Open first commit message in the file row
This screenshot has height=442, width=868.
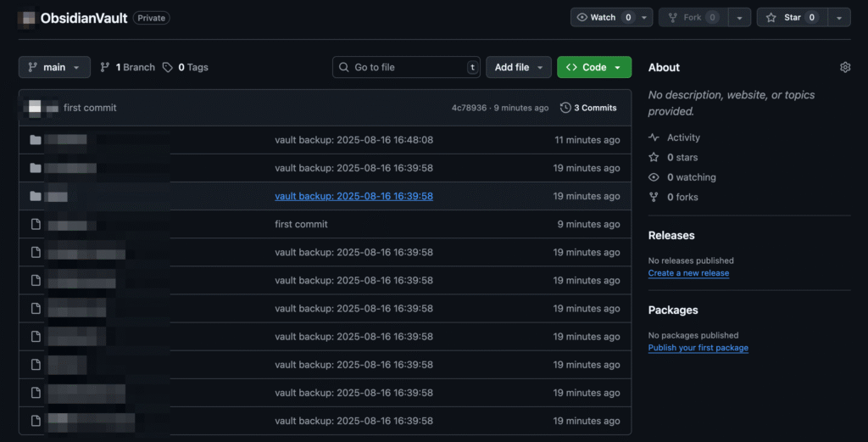click(301, 224)
